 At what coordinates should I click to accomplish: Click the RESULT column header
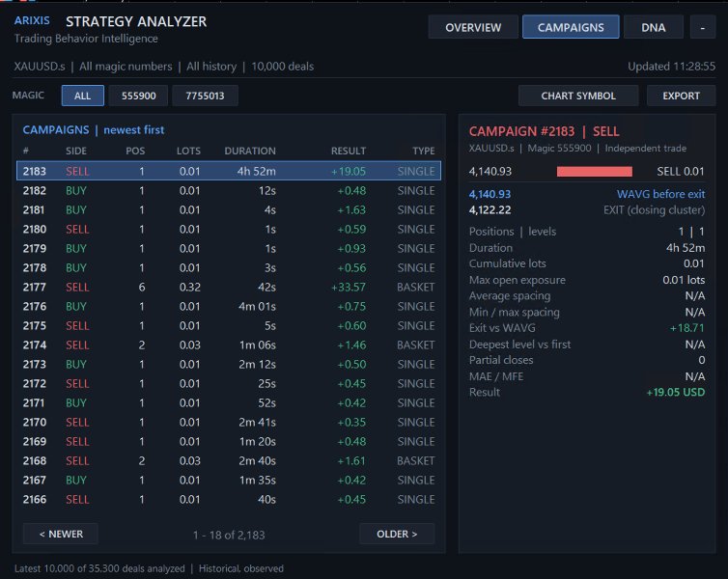tap(349, 151)
